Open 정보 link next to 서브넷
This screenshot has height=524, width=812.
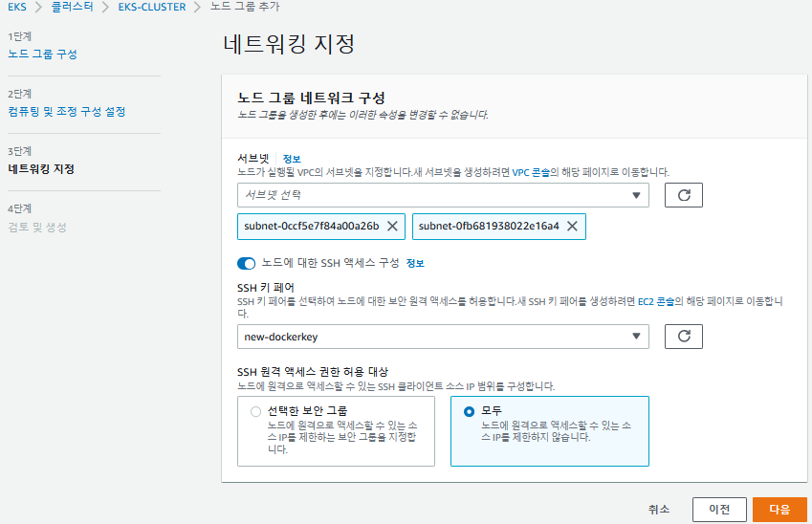click(x=292, y=159)
